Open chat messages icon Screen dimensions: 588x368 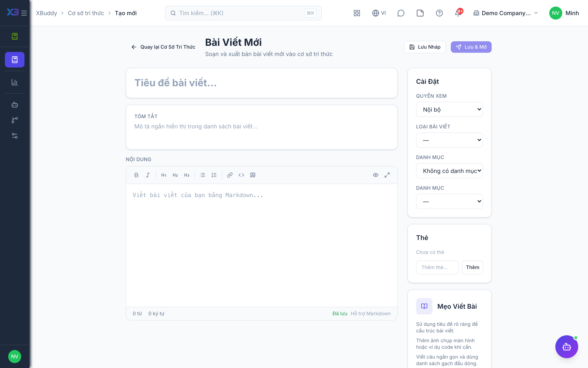[x=401, y=13]
